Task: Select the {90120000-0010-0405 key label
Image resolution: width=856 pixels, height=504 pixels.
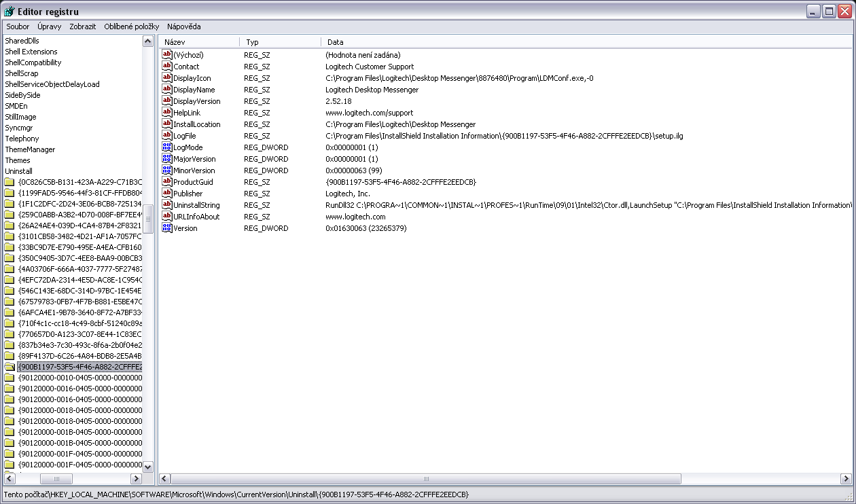Action: (x=80, y=378)
